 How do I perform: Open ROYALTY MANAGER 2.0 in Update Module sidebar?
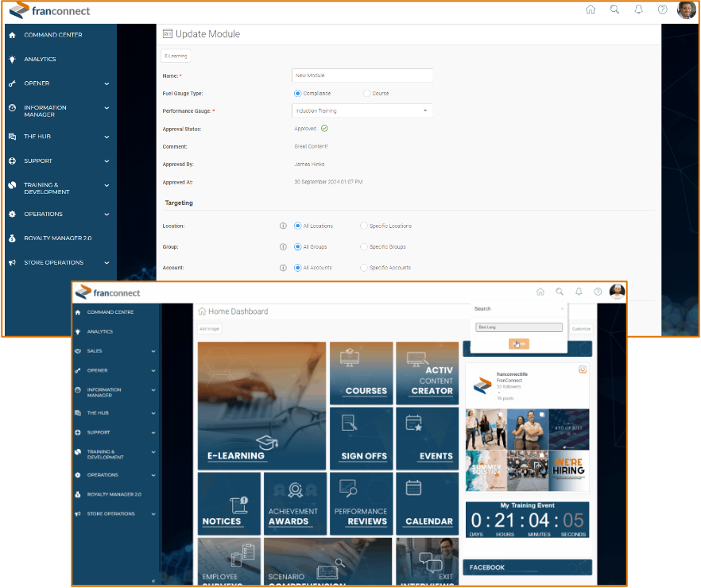(x=58, y=238)
